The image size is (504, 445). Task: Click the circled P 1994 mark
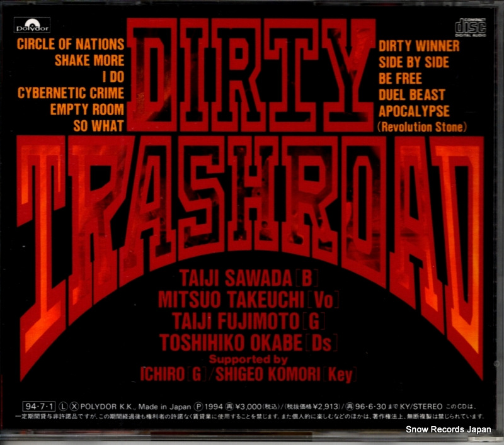[209, 407]
